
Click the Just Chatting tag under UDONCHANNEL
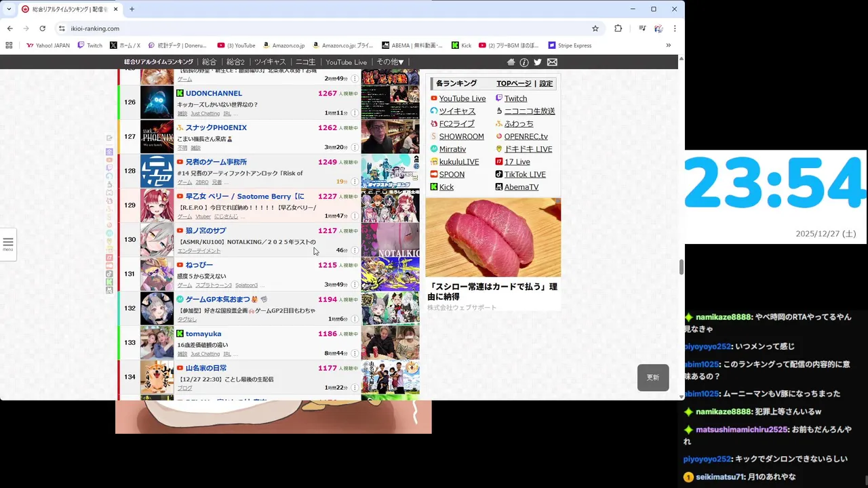(205, 113)
